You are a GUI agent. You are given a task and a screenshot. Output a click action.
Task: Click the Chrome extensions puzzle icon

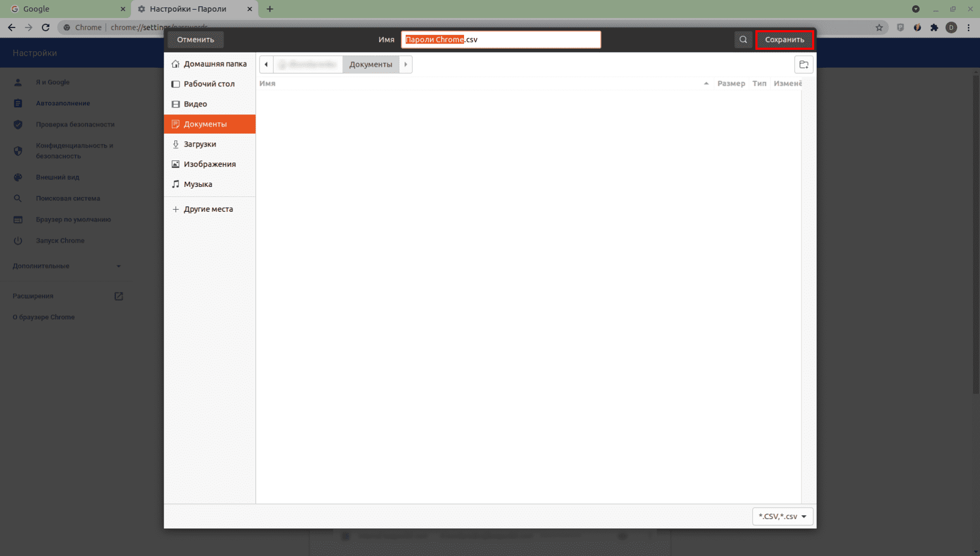coord(934,28)
